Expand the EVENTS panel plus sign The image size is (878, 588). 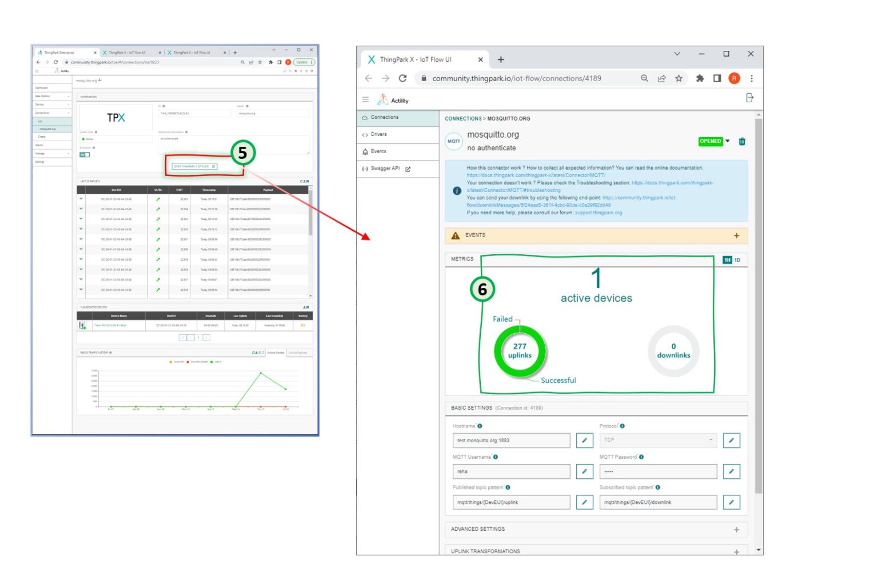coord(736,236)
